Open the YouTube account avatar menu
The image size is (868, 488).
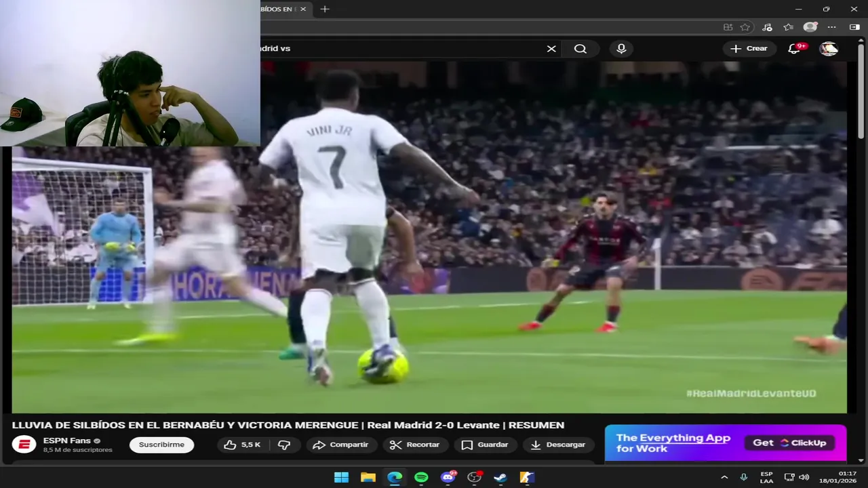coord(829,49)
